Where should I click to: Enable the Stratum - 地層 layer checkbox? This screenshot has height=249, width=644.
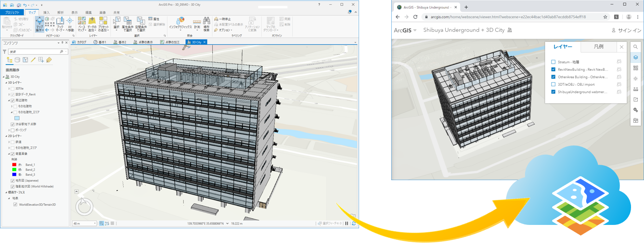553,62
